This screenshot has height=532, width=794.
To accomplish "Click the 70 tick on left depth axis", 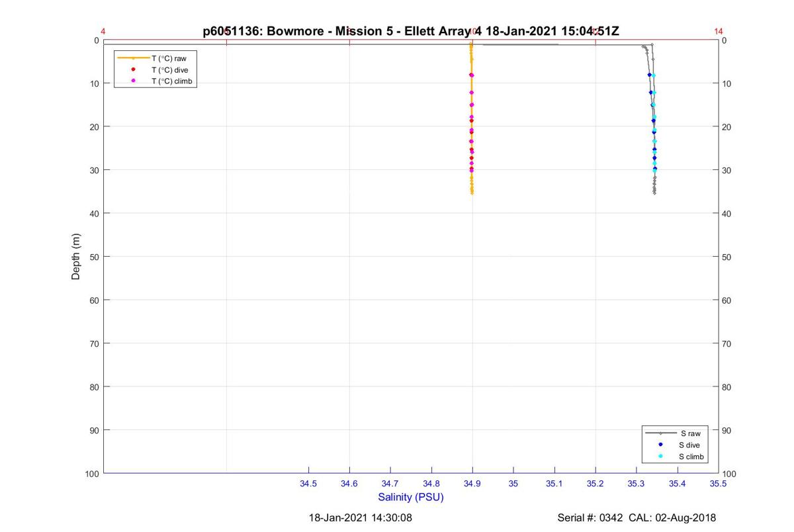I will pos(94,343).
